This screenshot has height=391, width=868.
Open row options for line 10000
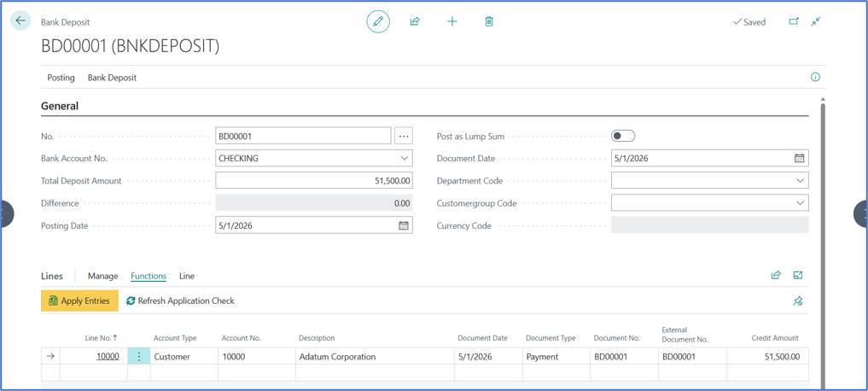click(139, 357)
